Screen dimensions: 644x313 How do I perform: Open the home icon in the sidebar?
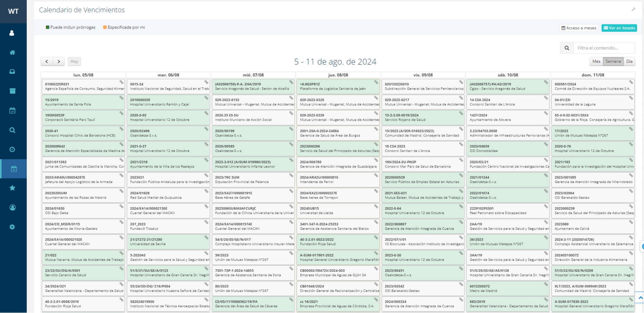[12, 52]
